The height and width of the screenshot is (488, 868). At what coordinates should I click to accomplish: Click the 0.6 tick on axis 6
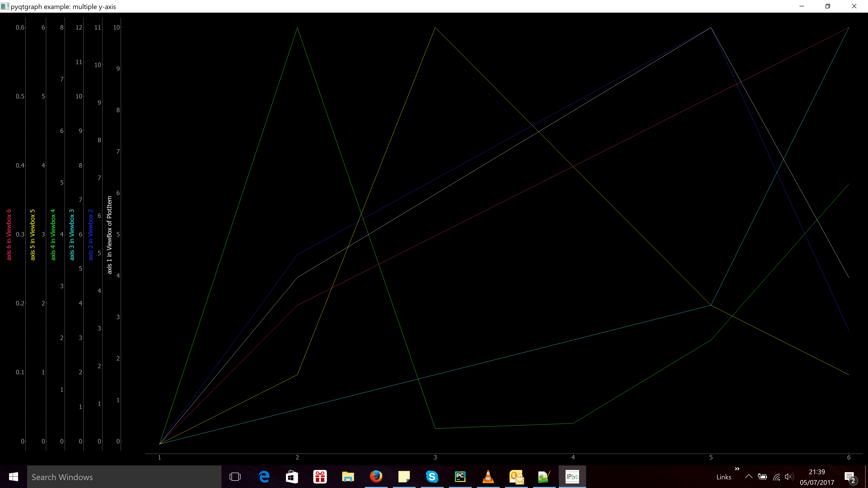tap(20, 27)
